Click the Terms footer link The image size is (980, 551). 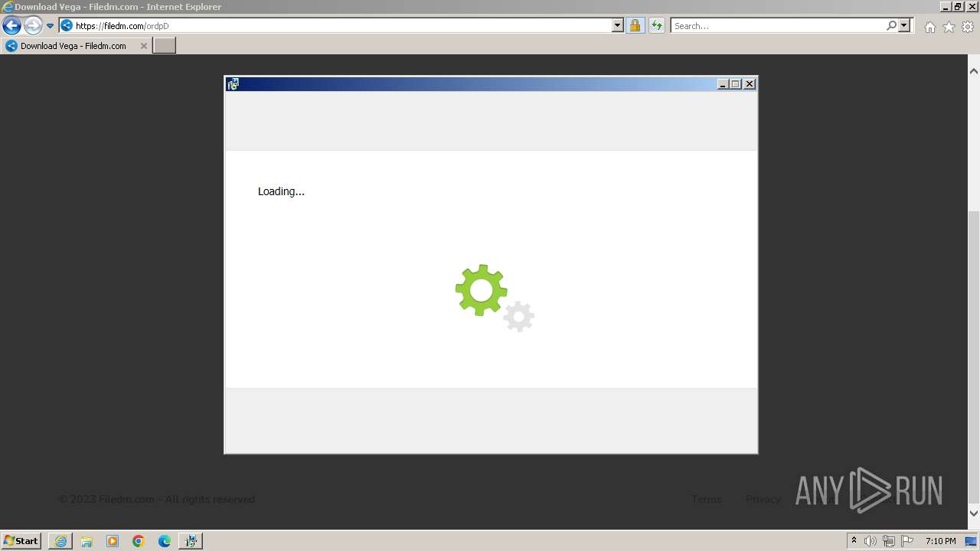click(x=706, y=499)
